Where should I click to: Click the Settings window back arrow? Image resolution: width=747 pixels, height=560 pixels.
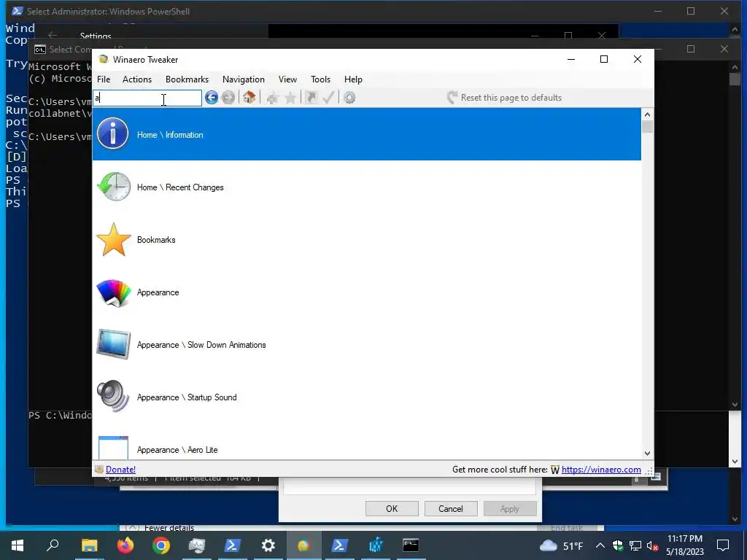tap(53, 35)
